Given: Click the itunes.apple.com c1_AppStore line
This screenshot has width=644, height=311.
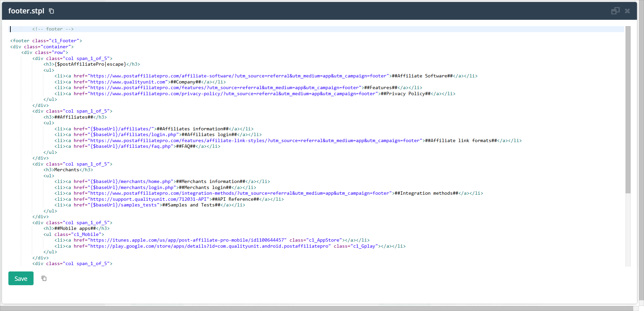Looking at the screenshot, I should [x=212, y=240].
